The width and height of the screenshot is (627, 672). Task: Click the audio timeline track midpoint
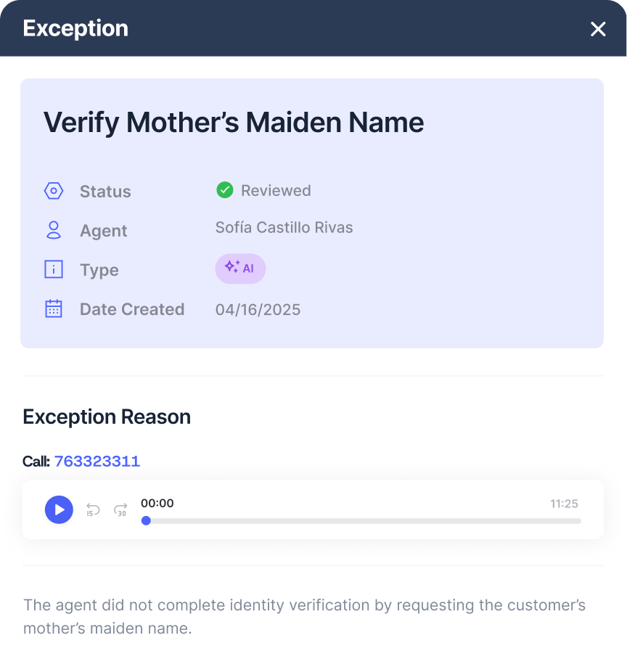coord(361,521)
